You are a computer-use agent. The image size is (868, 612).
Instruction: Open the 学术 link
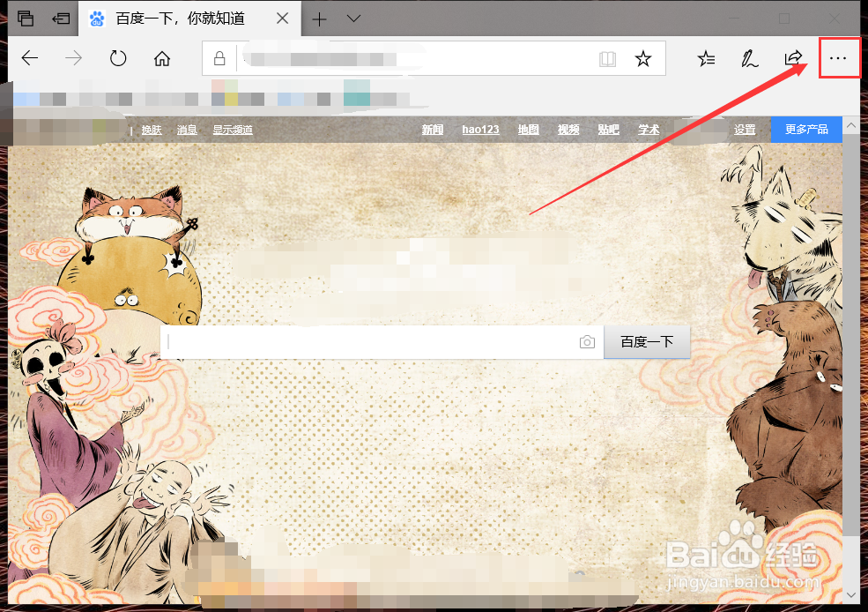[649, 130]
